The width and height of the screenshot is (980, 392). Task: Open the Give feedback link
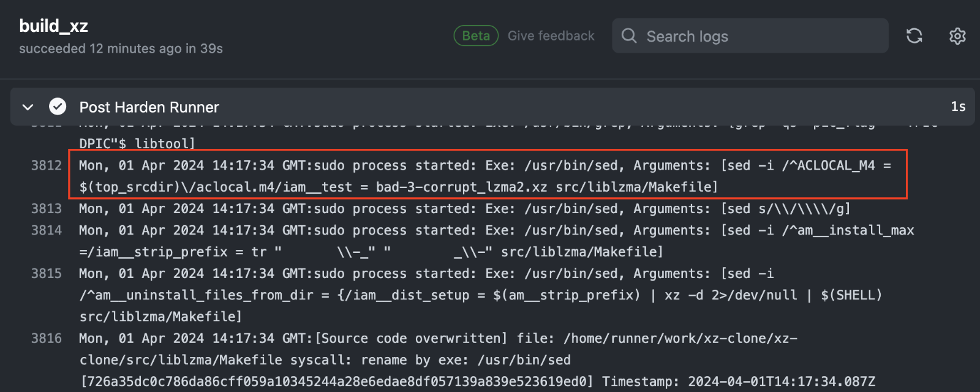pyautogui.click(x=551, y=36)
